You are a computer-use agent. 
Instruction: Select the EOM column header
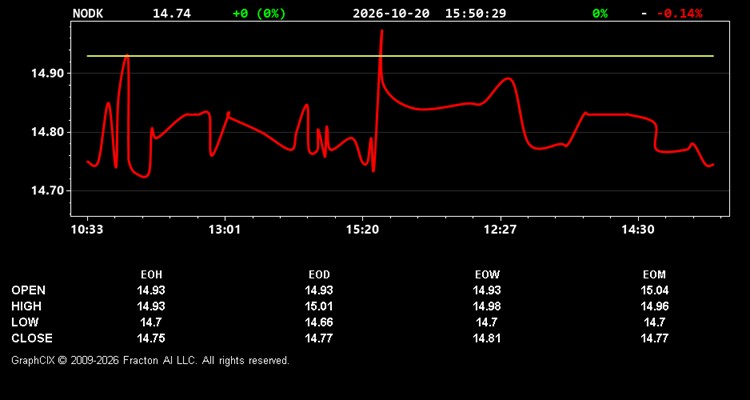pos(654,275)
